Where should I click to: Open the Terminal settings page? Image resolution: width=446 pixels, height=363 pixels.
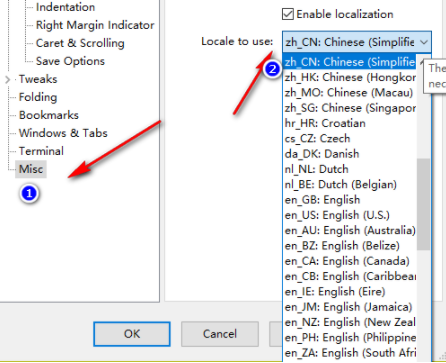pos(41,151)
